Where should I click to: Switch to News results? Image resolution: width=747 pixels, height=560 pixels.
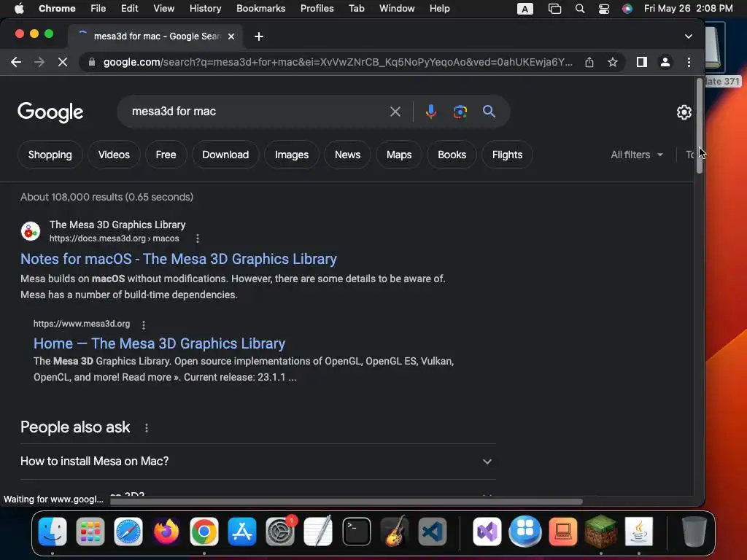click(347, 155)
